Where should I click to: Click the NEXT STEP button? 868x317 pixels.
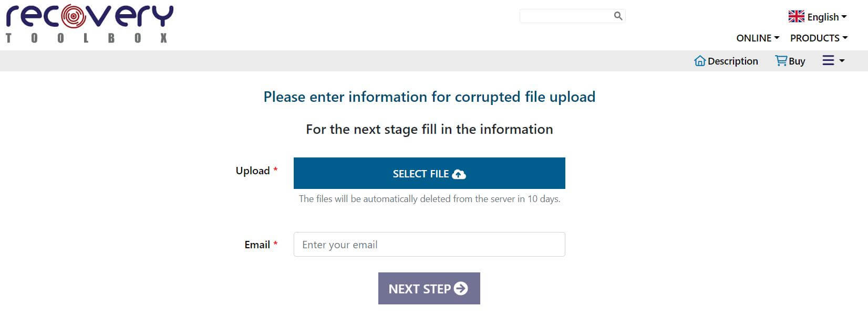click(x=429, y=288)
